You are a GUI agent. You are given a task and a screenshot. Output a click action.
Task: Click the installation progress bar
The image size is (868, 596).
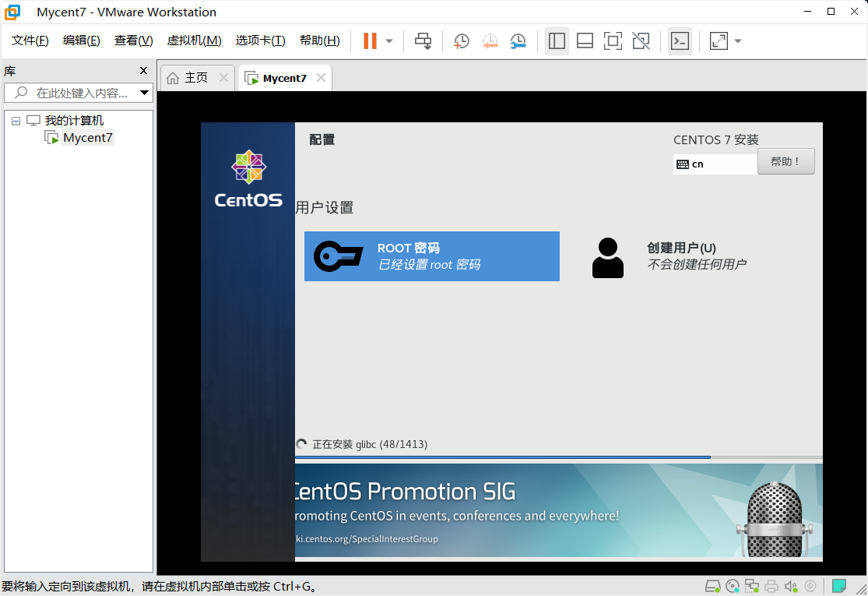[558, 457]
